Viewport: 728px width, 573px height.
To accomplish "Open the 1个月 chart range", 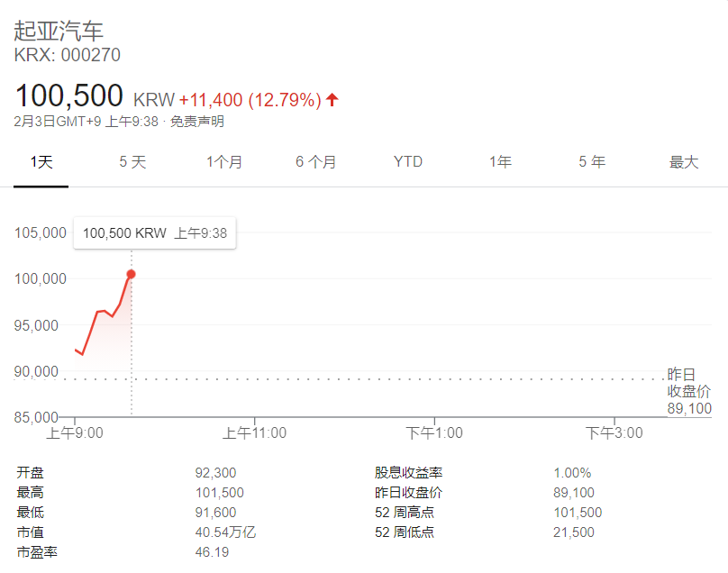I will click(x=224, y=162).
